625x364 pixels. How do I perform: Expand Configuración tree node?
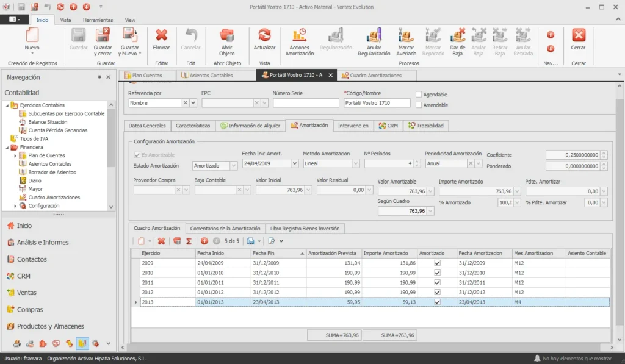tap(15, 206)
